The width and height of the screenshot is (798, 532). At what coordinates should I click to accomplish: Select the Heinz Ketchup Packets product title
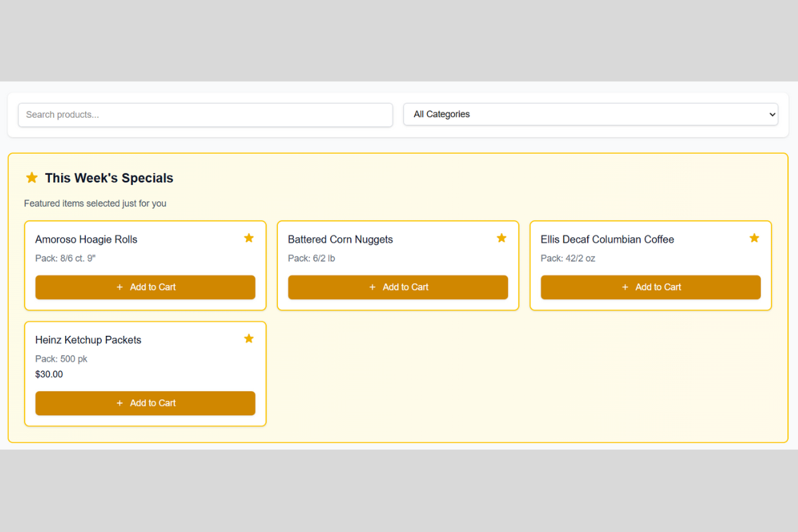88,340
